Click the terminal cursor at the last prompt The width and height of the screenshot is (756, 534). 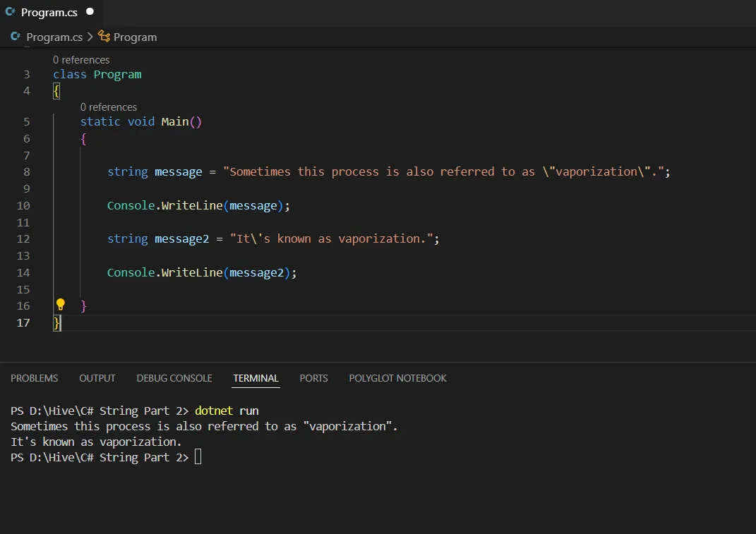click(x=198, y=457)
